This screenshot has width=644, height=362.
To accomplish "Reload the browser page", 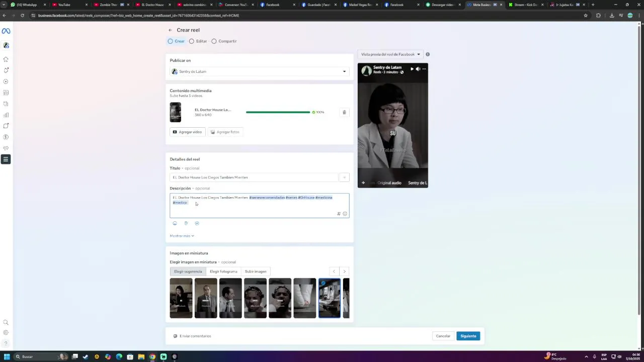I will 22,15.
